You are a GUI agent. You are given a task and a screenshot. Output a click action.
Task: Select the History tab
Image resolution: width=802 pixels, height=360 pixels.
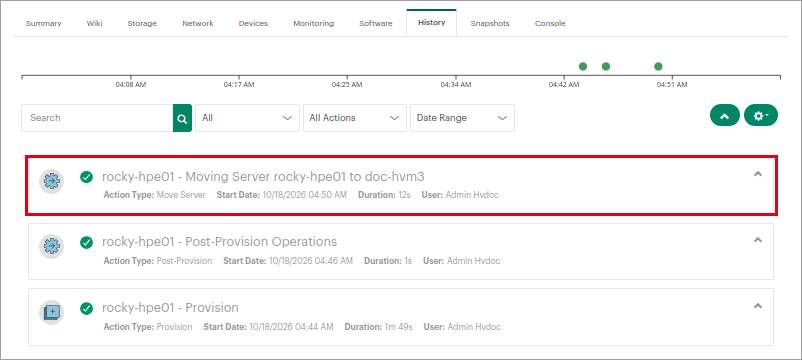pos(432,23)
